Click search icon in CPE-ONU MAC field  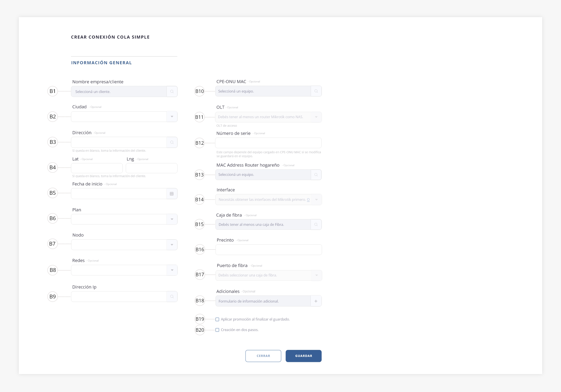316,91
